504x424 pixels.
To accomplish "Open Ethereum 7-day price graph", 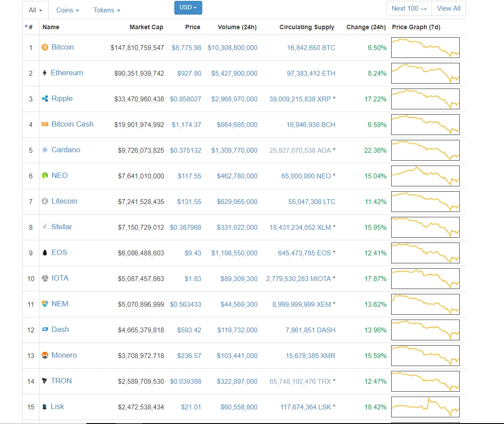I will pos(425,73).
